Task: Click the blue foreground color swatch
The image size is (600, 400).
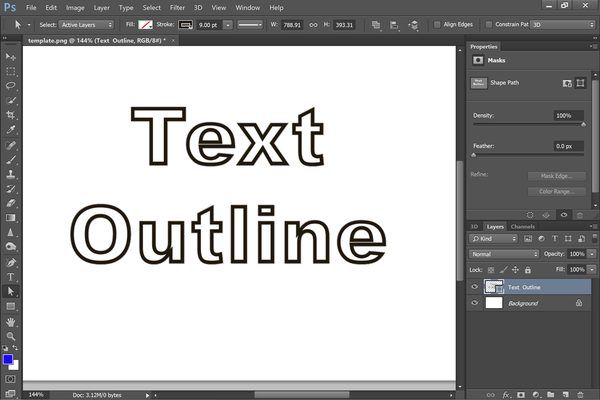Action: click(x=8, y=359)
